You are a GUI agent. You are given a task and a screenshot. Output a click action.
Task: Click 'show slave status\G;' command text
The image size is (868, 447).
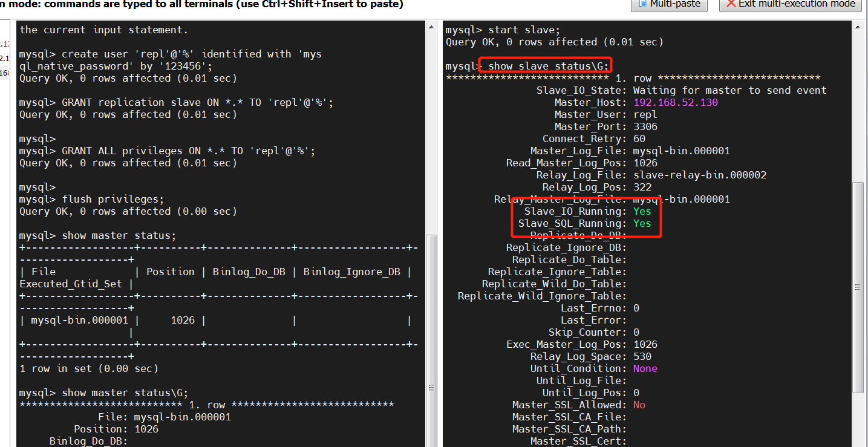pos(549,66)
